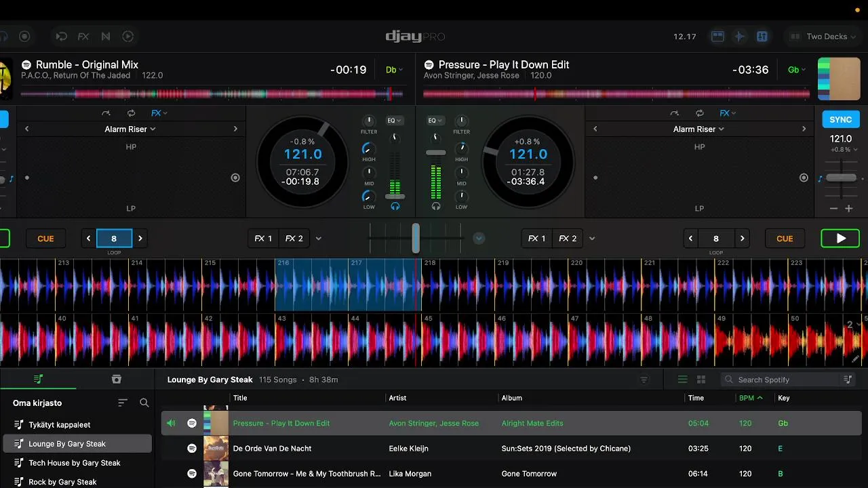Click left deck loop cycle icon
The image size is (868, 488).
point(131,113)
